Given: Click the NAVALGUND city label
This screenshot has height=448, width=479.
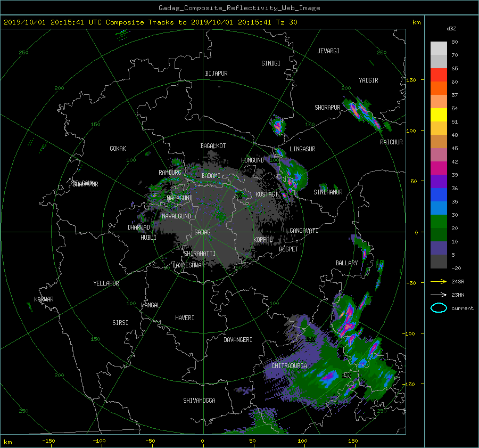Looking at the screenshot, I should tap(176, 216).
